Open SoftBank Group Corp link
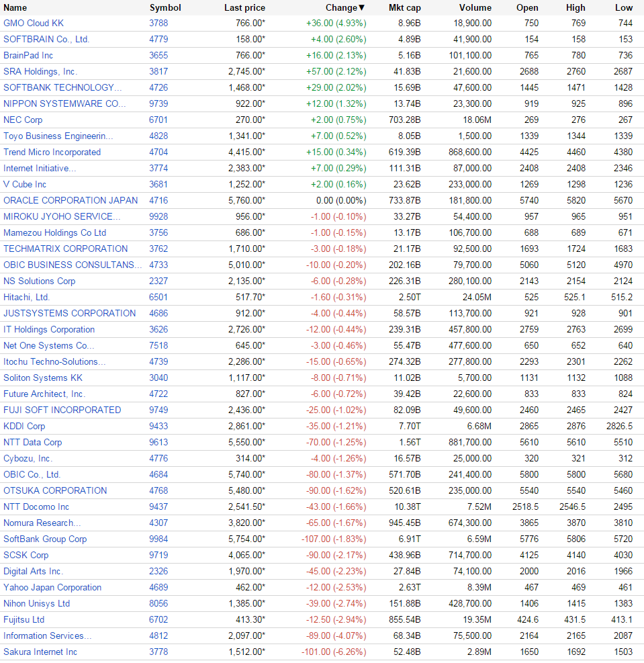 tap(45, 539)
